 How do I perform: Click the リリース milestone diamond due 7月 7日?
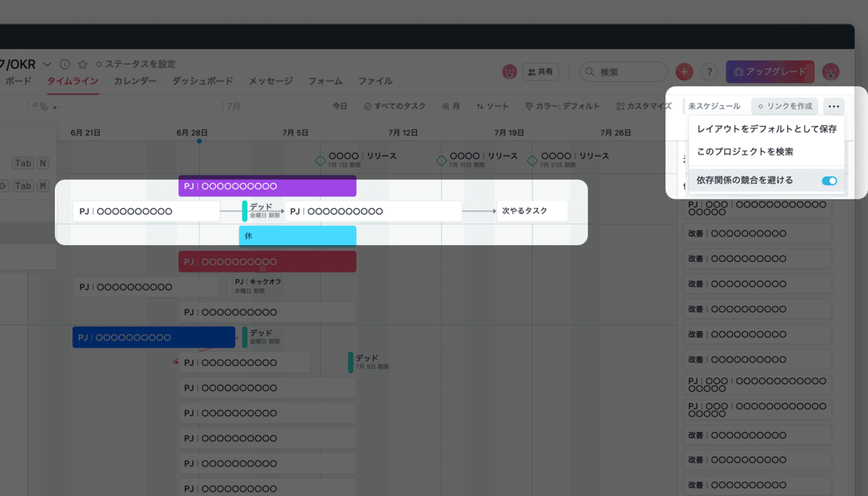click(x=320, y=161)
